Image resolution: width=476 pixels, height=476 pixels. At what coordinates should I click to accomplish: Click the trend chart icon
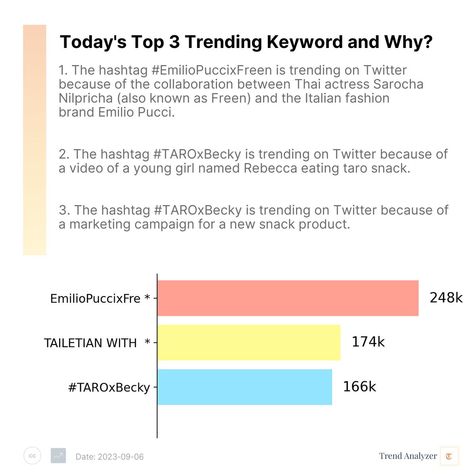click(58, 456)
